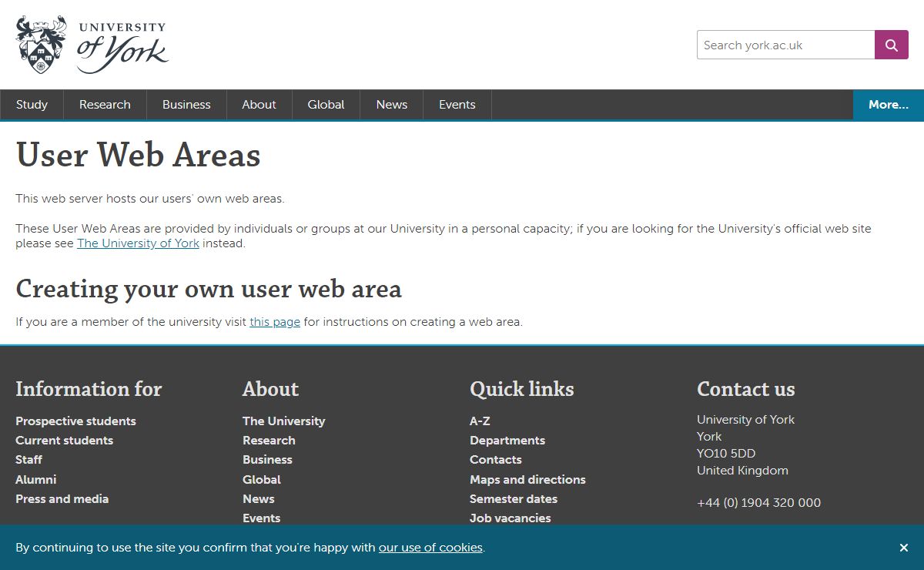Open Events link in footer About column

point(261,518)
